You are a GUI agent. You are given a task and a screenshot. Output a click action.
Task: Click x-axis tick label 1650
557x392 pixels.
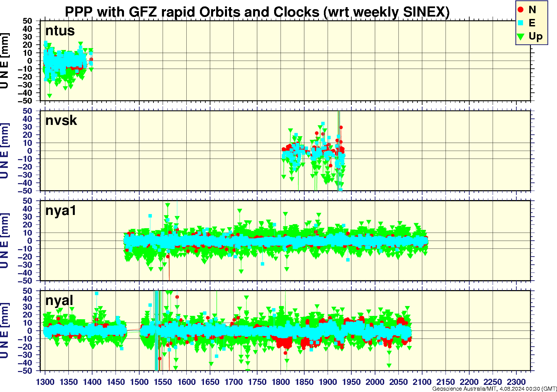point(210,382)
